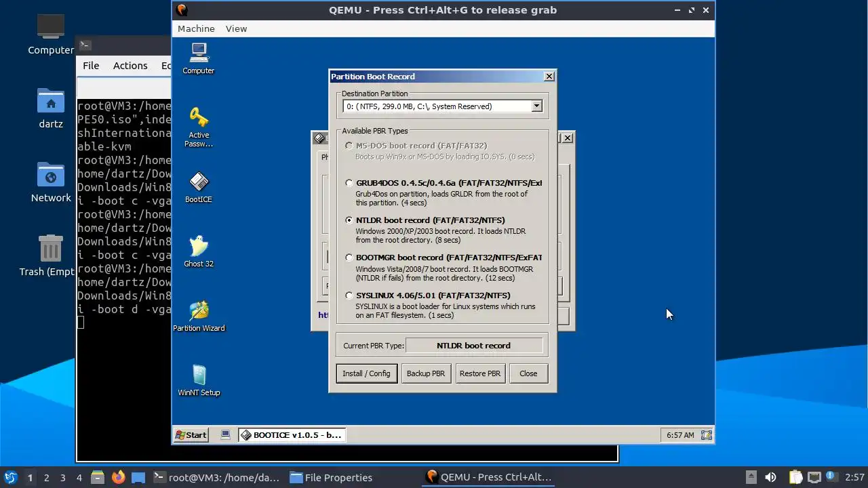The height and width of the screenshot is (488, 868).
Task: Click the clipboard manager tray icon
Action: (x=795, y=477)
